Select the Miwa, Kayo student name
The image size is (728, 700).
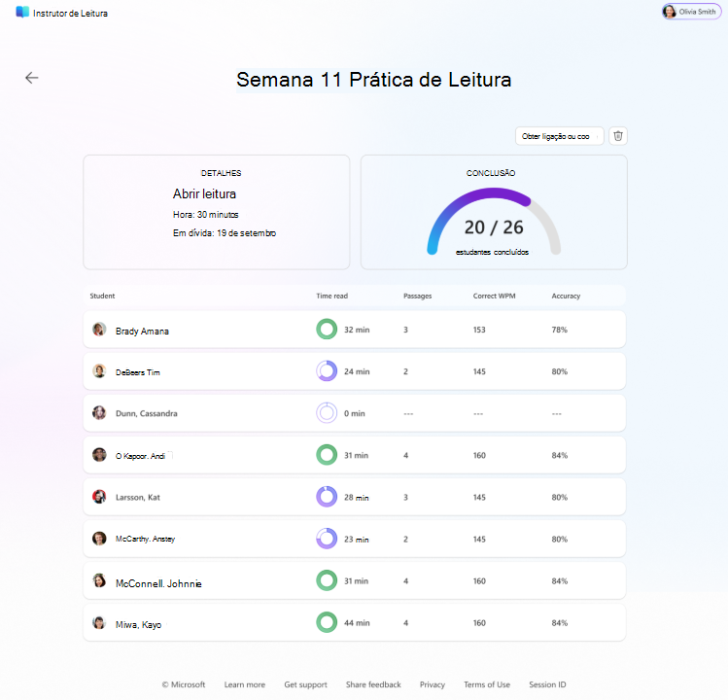138,625
